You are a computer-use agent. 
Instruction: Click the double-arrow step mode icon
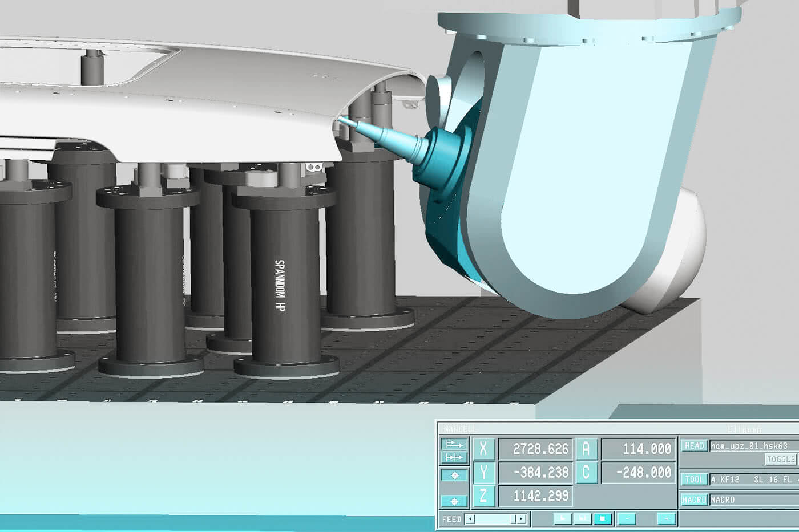coord(454,457)
